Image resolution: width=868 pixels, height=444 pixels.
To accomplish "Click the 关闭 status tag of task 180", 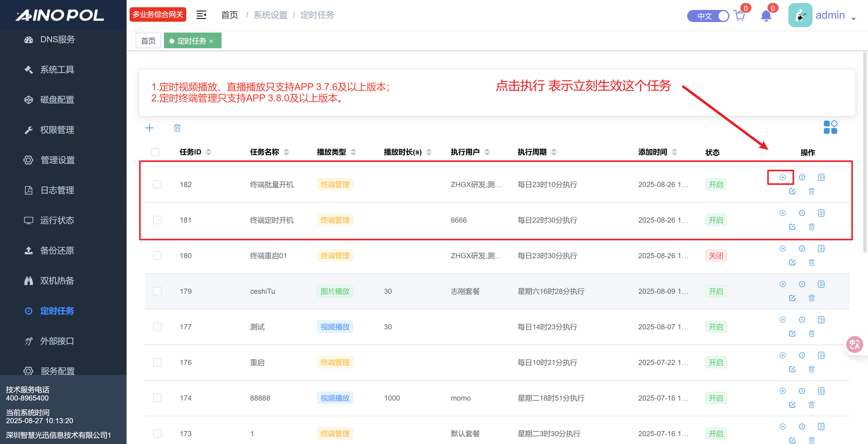I will click(x=716, y=256).
